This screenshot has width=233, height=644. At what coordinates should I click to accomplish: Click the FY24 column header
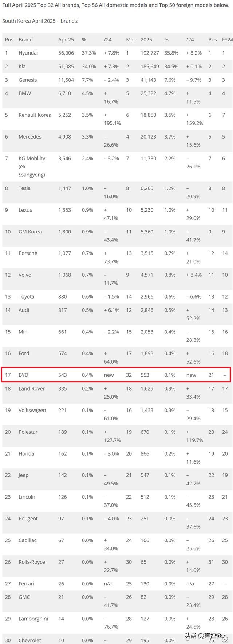(x=227, y=40)
